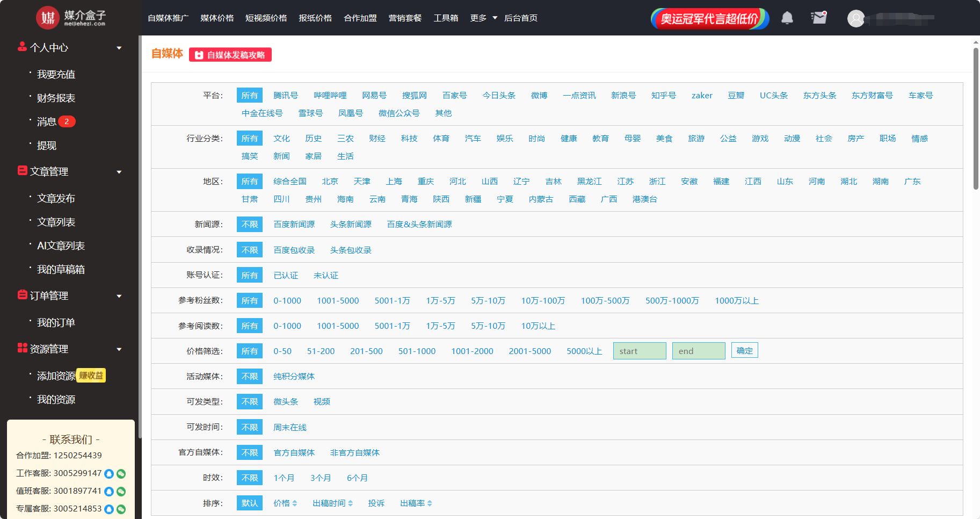
Task: Click the user avatar icon
Action: pyautogui.click(x=856, y=18)
